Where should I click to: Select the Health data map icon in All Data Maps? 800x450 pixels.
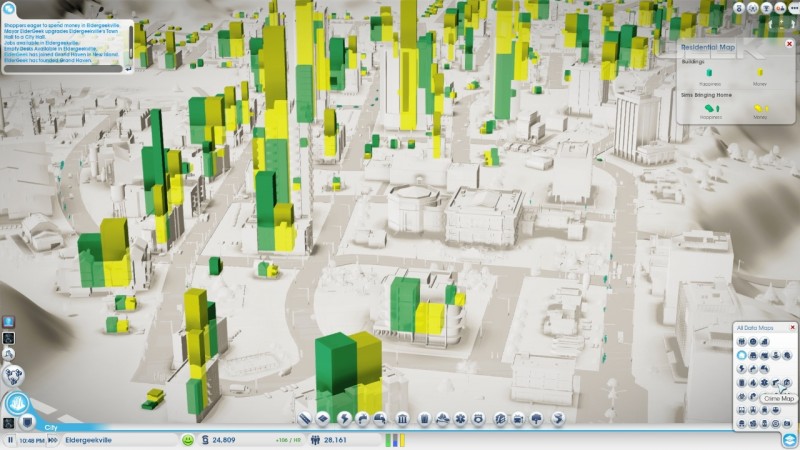click(764, 383)
